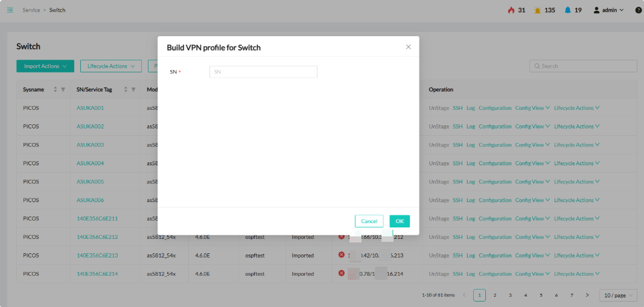Open the admin user menu
The width and height of the screenshot is (644, 307).
(x=608, y=10)
